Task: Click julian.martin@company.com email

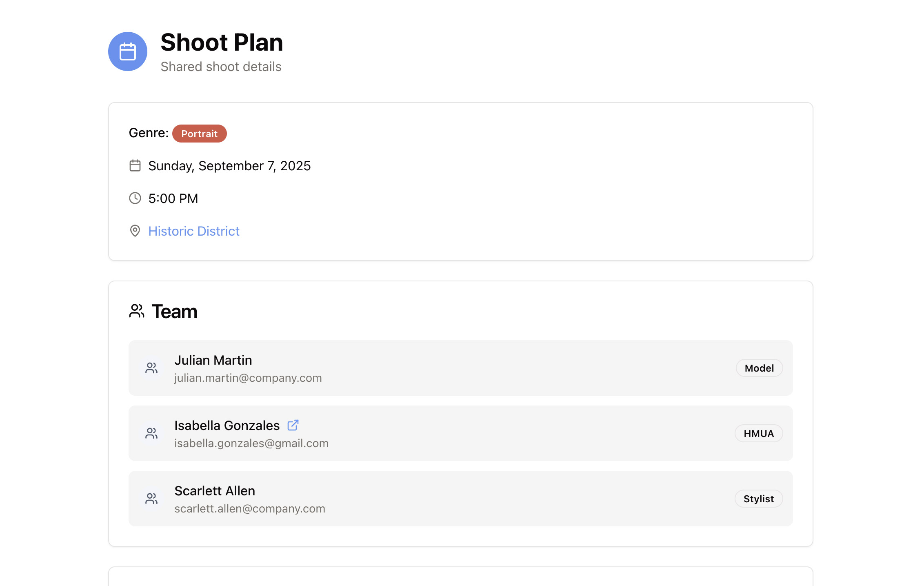Action: [248, 378]
